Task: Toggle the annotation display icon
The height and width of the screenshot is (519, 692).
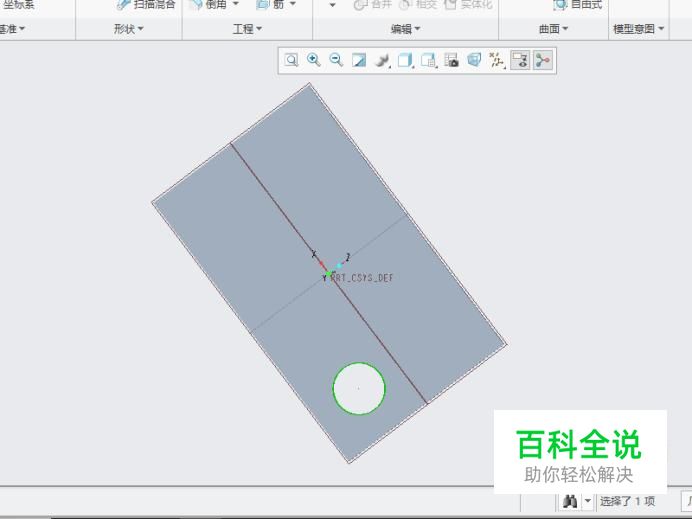Action: [x=520, y=60]
